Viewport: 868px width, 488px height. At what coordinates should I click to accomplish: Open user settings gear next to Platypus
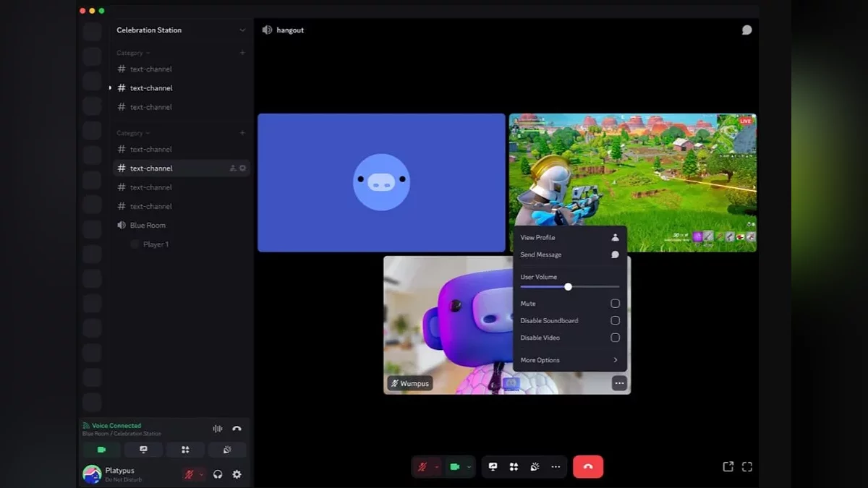pyautogui.click(x=237, y=474)
